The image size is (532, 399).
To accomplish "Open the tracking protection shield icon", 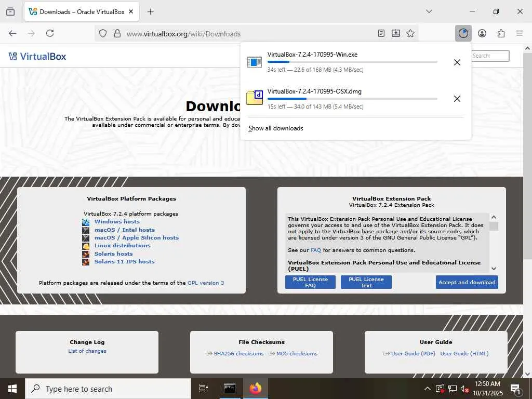I will pyautogui.click(x=103, y=33).
